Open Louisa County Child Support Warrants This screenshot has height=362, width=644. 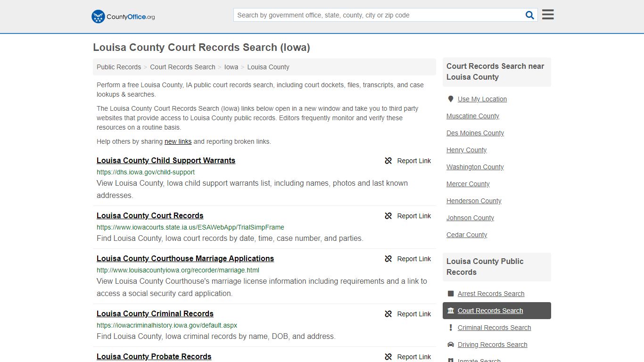166,160
